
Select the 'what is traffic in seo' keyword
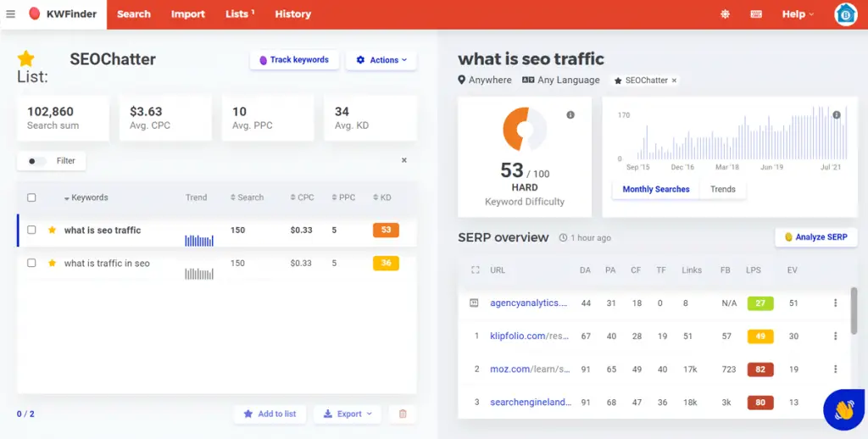[107, 264]
